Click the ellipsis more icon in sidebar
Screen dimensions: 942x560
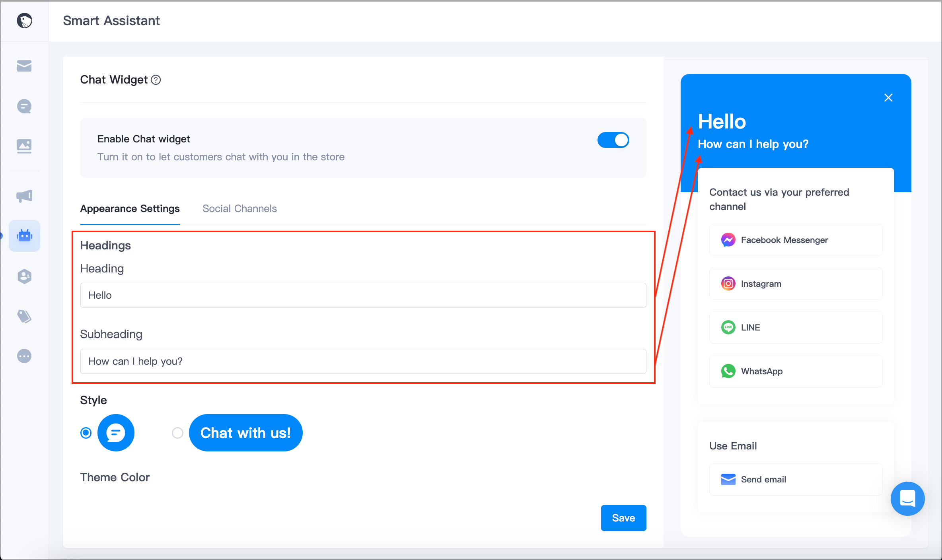(24, 356)
